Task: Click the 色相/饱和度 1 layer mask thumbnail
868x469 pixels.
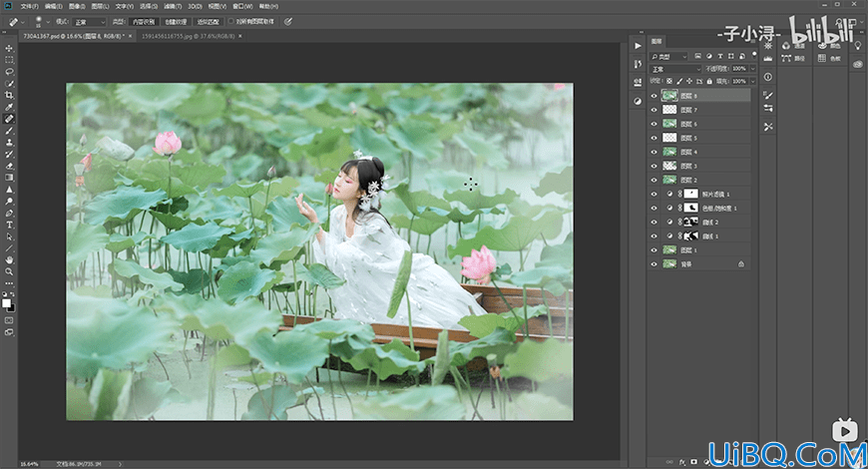Action: tap(690, 209)
